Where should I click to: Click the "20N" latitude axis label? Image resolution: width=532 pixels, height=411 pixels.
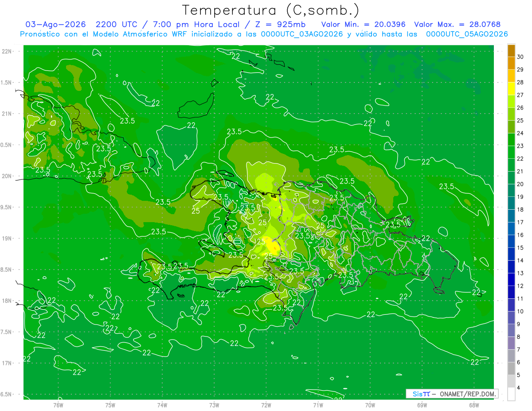coord(7,176)
